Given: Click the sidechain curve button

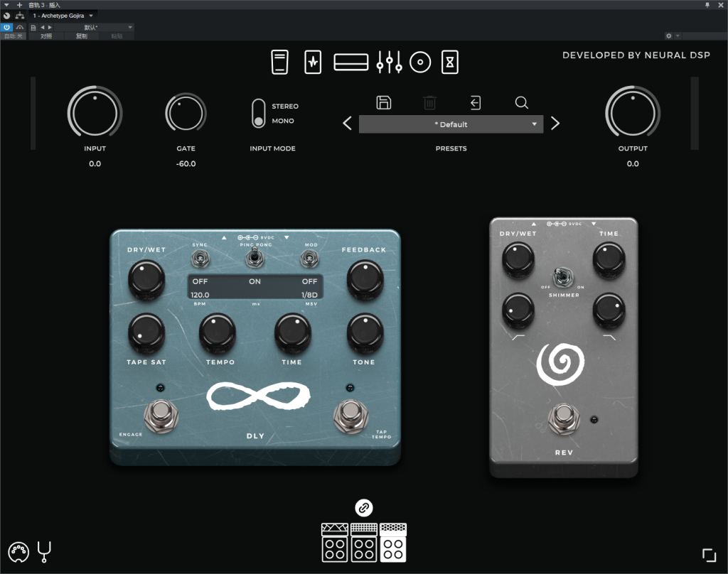Looking at the screenshot, I should (x=20, y=28).
